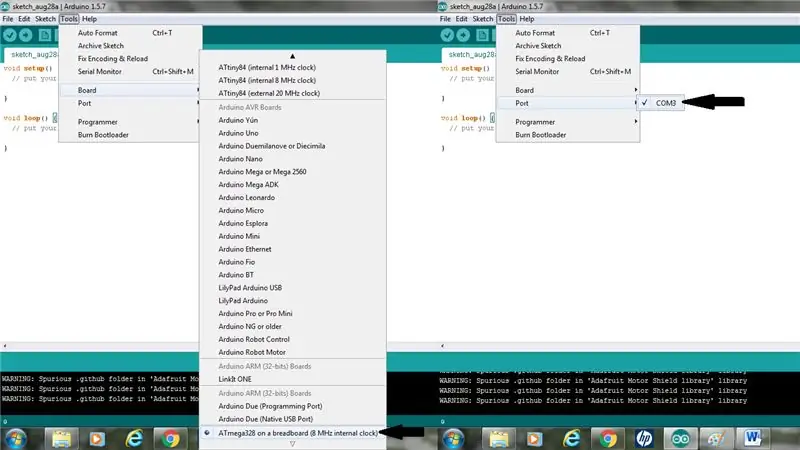The height and width of the screenshot is (450, 800).
Task: Launch Chrome on right taskbar
Action: pos(608,439)
